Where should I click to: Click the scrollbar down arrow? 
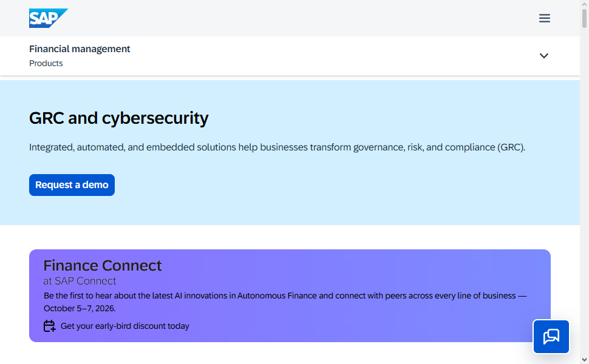click(584, 360)
